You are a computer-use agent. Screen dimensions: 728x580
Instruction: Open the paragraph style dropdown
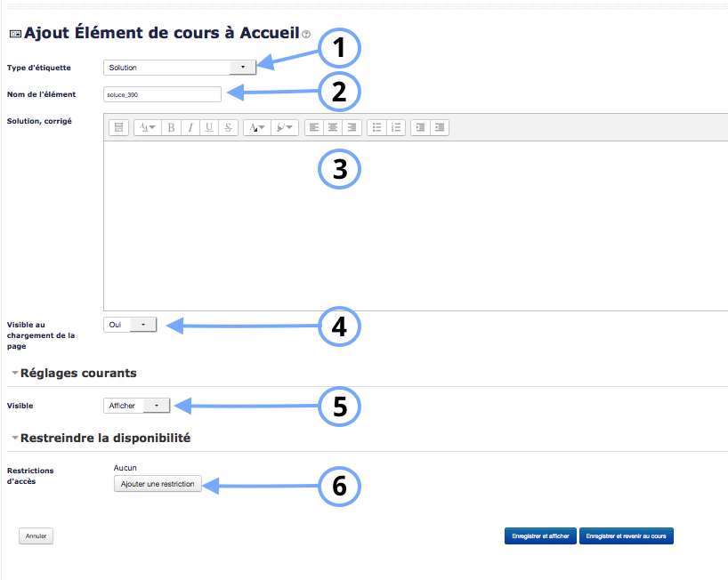click(147, 128)
